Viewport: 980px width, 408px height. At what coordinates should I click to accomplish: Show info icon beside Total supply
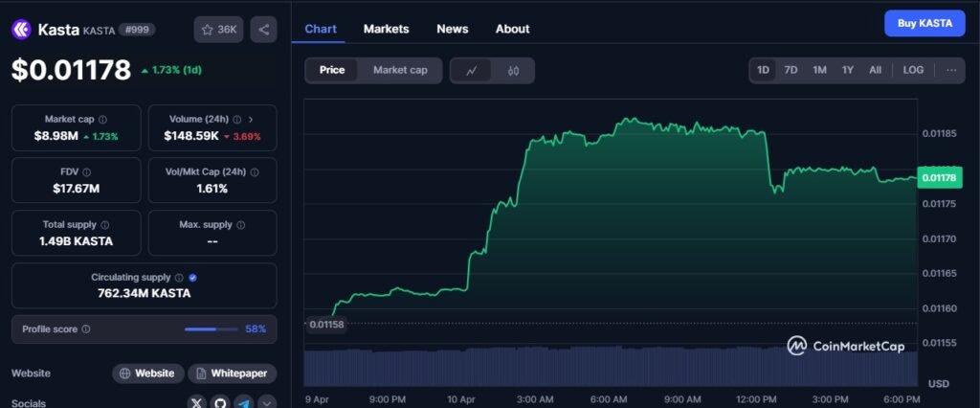104,225
